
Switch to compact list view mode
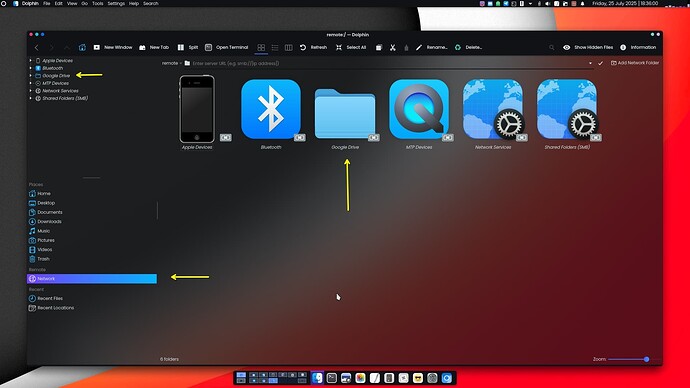tap(275, 48)
